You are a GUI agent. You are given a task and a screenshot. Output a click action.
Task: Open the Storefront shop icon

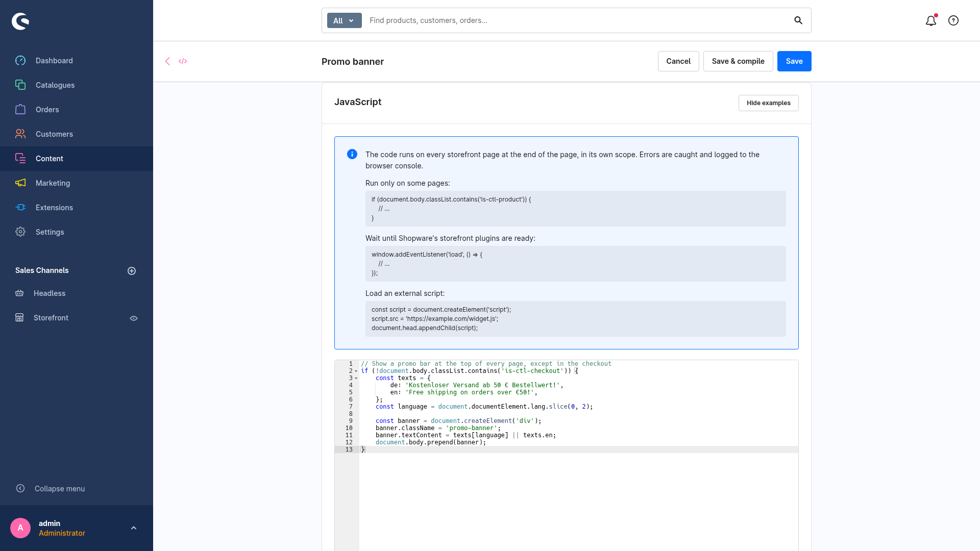pyautogui.click(x=19, y=318)
